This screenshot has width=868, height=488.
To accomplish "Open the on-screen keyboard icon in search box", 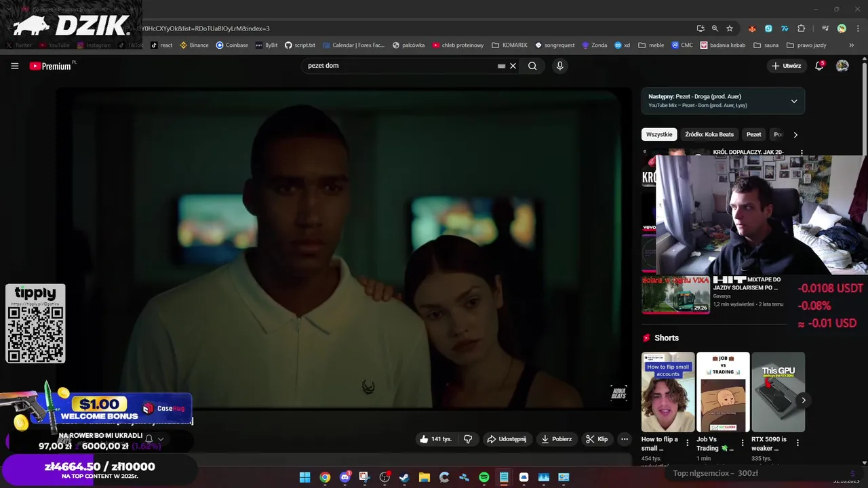I will (x=501, y=66).
